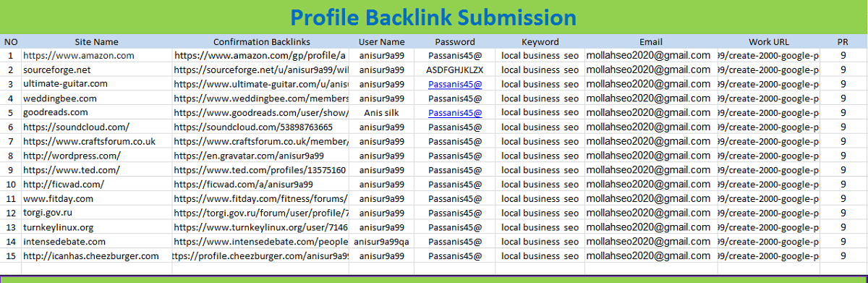This screenshot has height=283, width=868.
Task: Click the local business seo keyword in row 6
Action: 540,127
